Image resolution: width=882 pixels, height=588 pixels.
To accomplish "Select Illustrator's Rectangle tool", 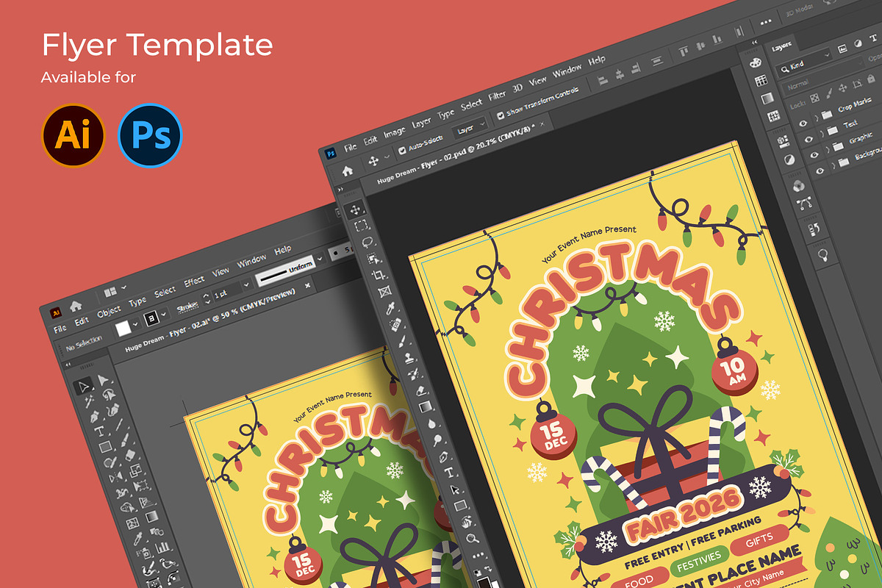I will pos(105,447).
